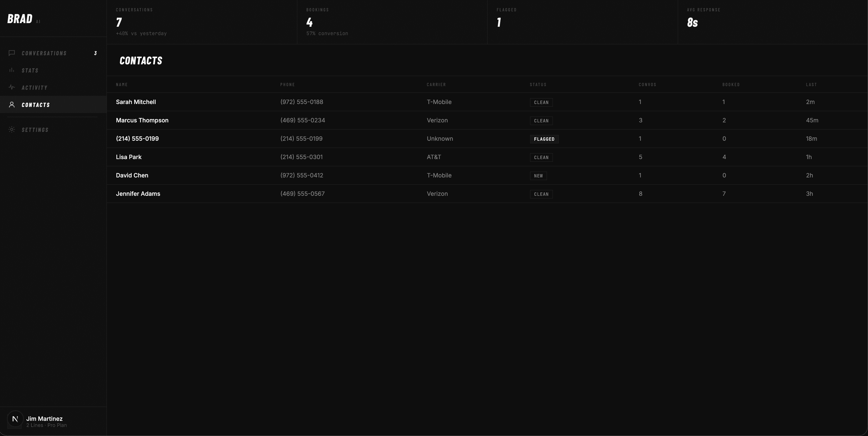Click the NEW badge for David Chen
868x436 pixels.
[538, 176]
